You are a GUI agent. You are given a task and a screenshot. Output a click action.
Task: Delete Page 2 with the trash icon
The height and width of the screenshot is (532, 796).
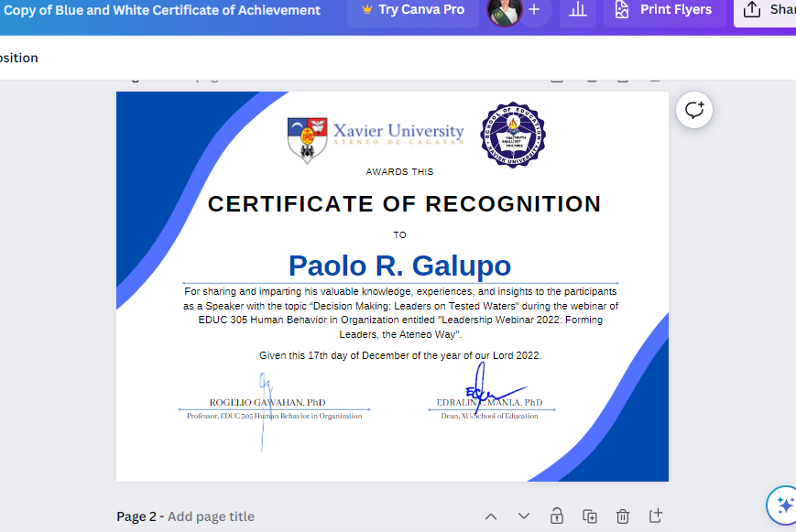622,516
